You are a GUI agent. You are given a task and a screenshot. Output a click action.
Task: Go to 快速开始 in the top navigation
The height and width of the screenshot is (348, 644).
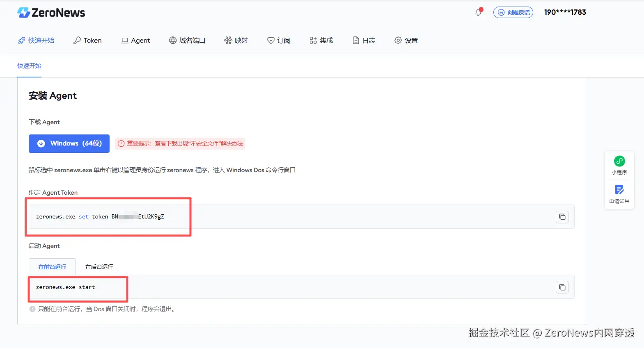[x=36, y=40]
